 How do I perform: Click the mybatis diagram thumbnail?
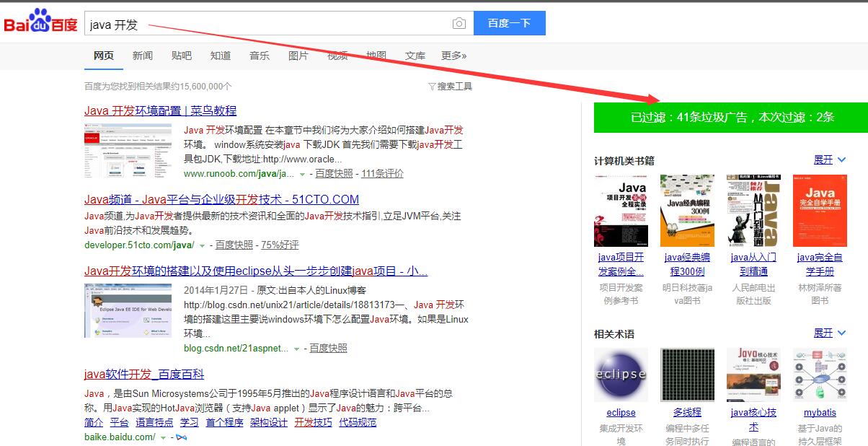820,375
